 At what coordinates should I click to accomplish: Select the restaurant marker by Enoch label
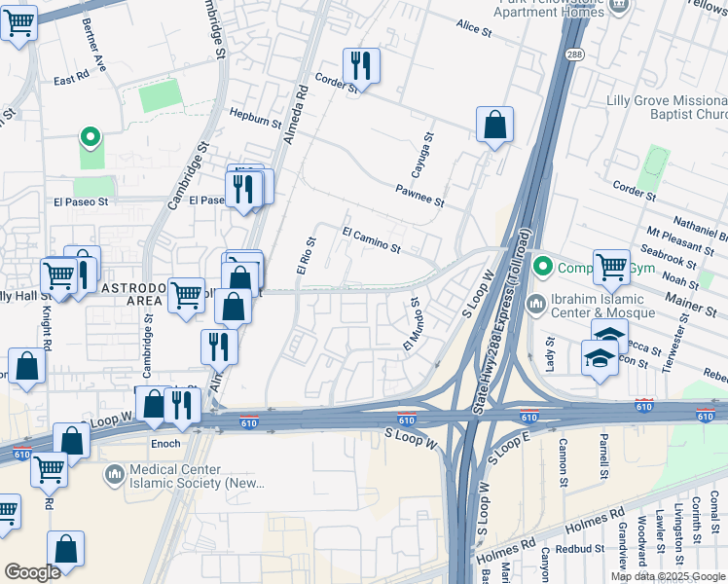tap(182, 405)
